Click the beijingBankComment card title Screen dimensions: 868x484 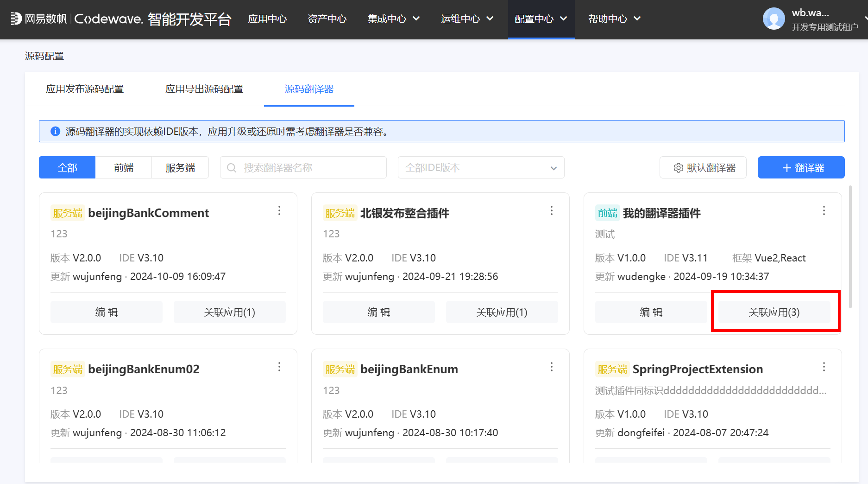tap(149, 213)
